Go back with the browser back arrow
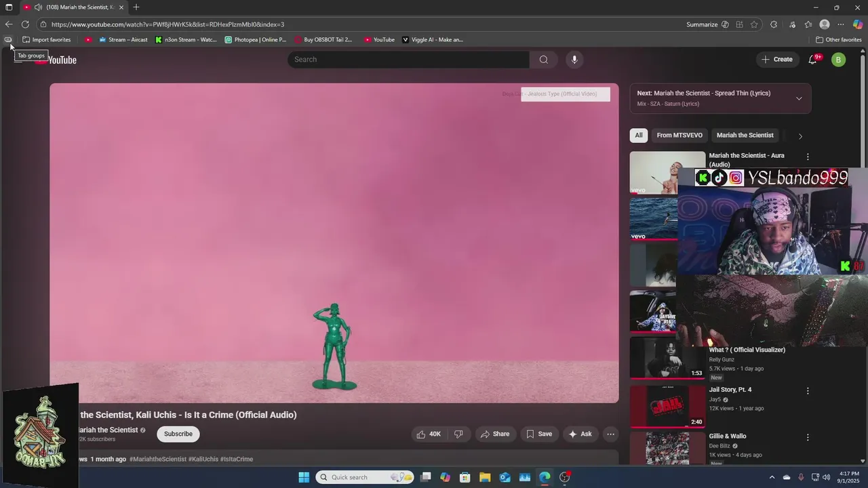 point(9,24)
